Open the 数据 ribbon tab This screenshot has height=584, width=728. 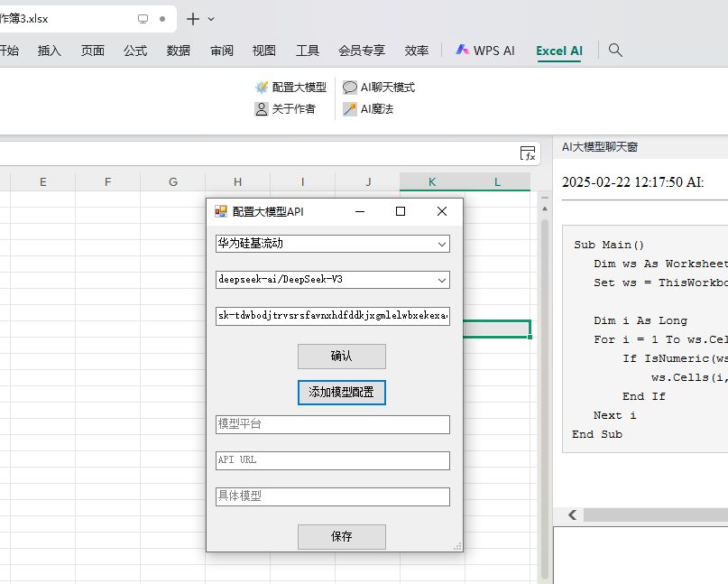[179, 51]
